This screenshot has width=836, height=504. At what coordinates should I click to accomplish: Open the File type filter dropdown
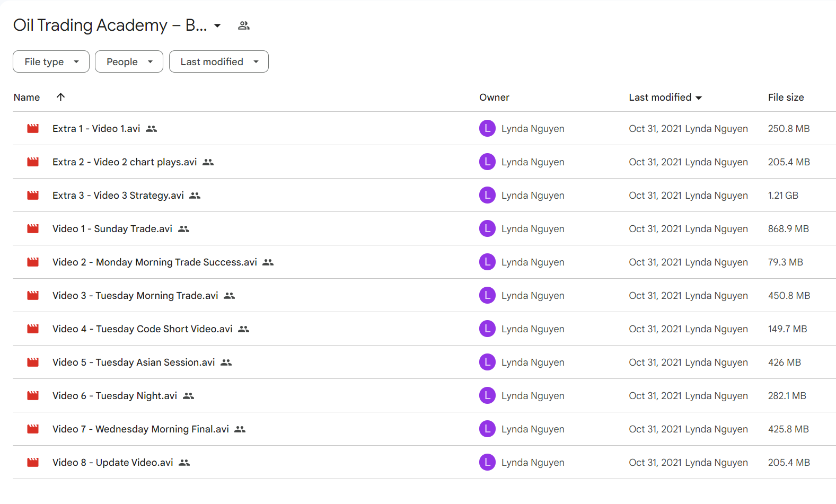(51, 61)
